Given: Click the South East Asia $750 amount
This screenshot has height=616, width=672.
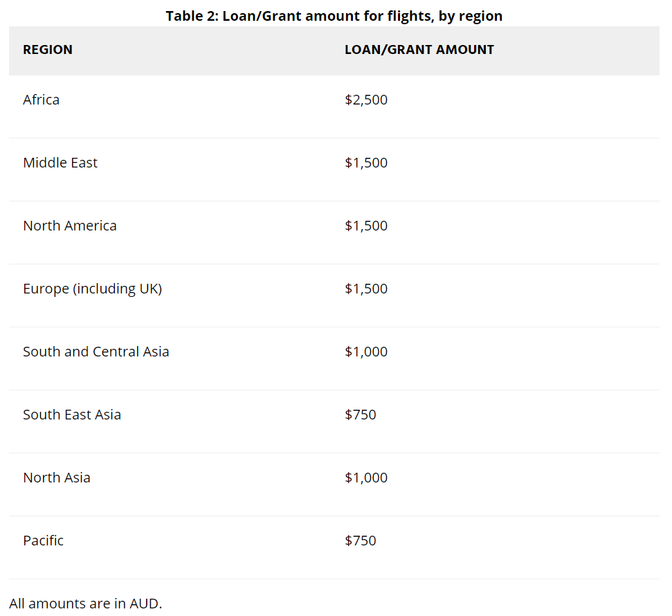Looking at the screenshot, I should 361,415.
